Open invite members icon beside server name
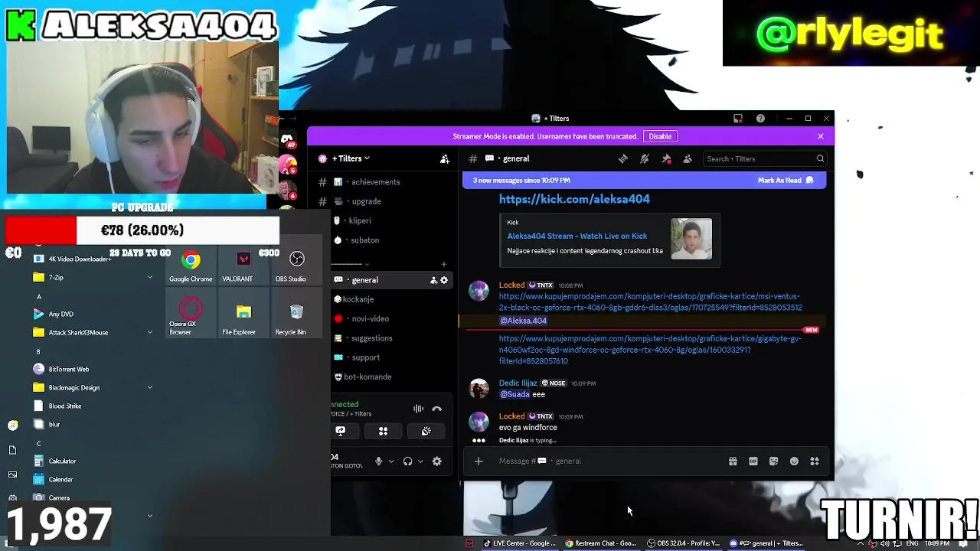980x551 pixels. [x=445, y=158]
